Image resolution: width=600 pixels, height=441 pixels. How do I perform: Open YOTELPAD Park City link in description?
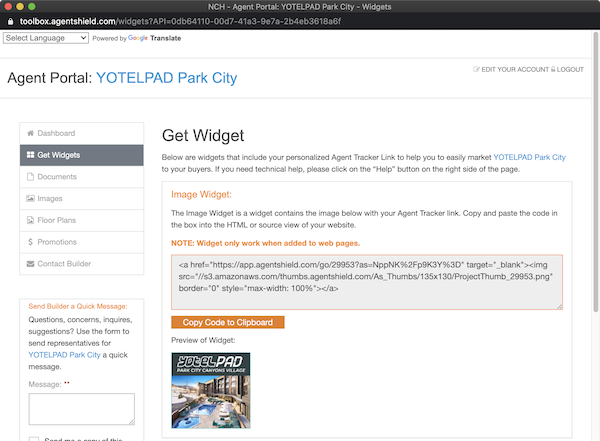tap(529, 157)
